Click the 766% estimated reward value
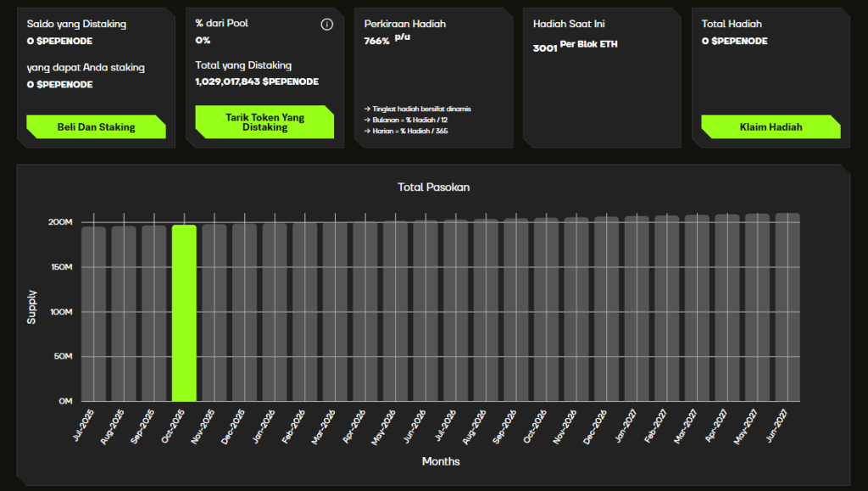This screenshot has height=491, width=868. [x=376, y=41]
